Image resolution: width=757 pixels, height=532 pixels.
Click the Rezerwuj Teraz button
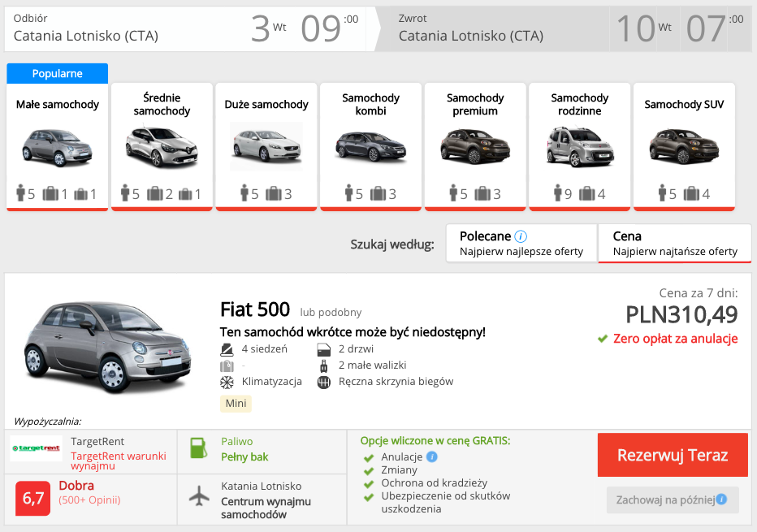click(673, 455)
